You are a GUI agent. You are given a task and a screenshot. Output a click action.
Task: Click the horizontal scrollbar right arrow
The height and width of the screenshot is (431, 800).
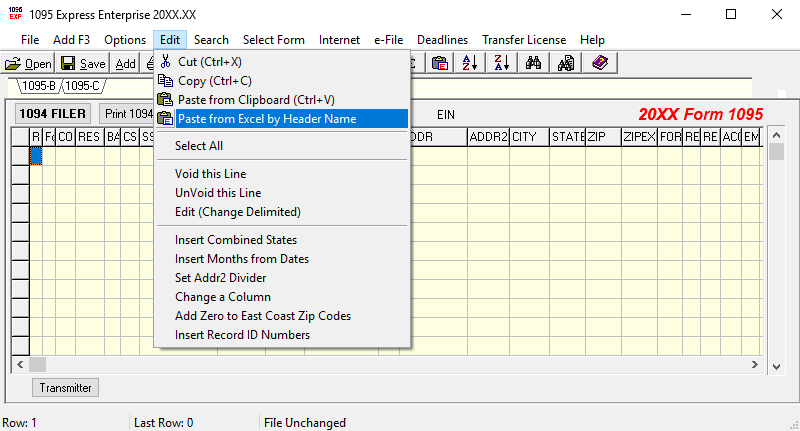(x=755, y=365)
